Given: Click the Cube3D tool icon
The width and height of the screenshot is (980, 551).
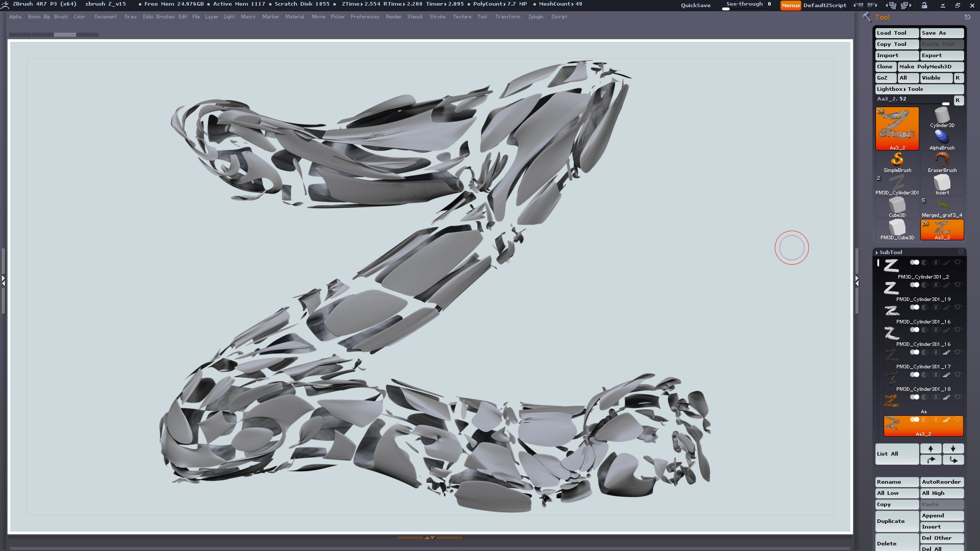Looking at the screenshot, I should pyautogui.click(x=897, y=206).
